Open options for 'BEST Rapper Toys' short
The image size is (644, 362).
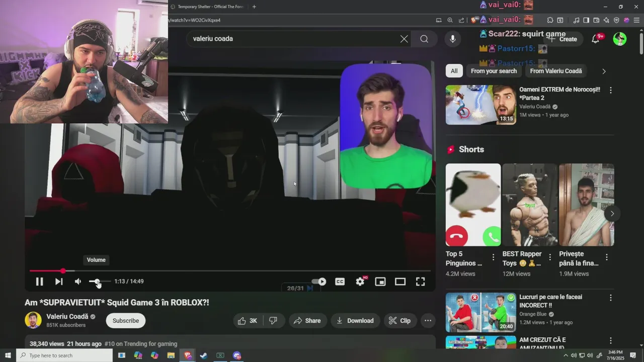[x=550, y=257]
